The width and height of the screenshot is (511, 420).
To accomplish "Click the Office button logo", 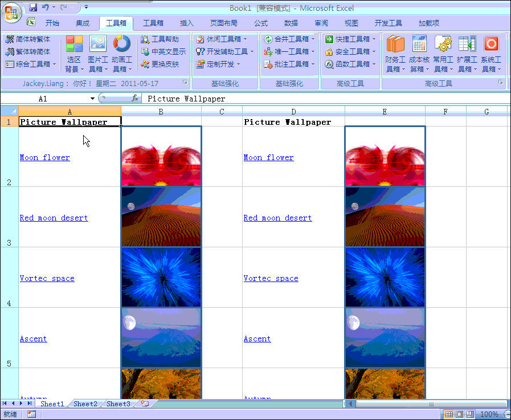I will tap(11, 11).
